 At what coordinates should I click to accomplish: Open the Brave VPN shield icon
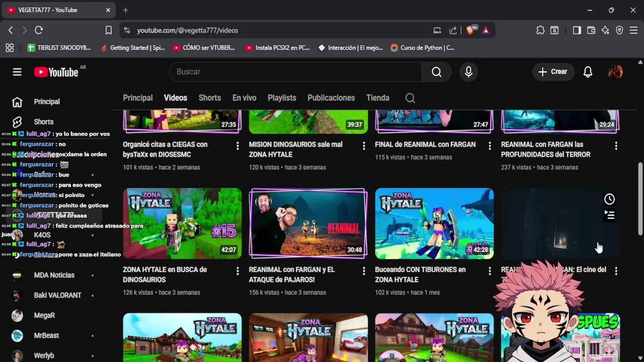619,30
